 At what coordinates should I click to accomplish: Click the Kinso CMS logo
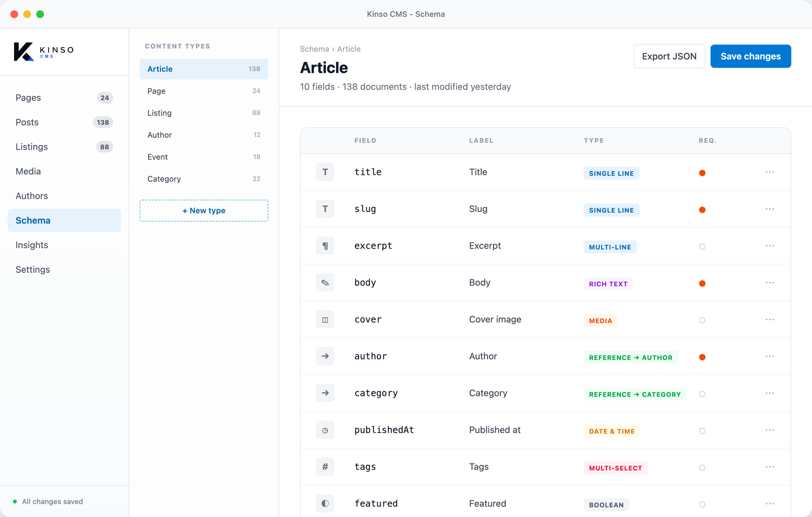(44, 52)
